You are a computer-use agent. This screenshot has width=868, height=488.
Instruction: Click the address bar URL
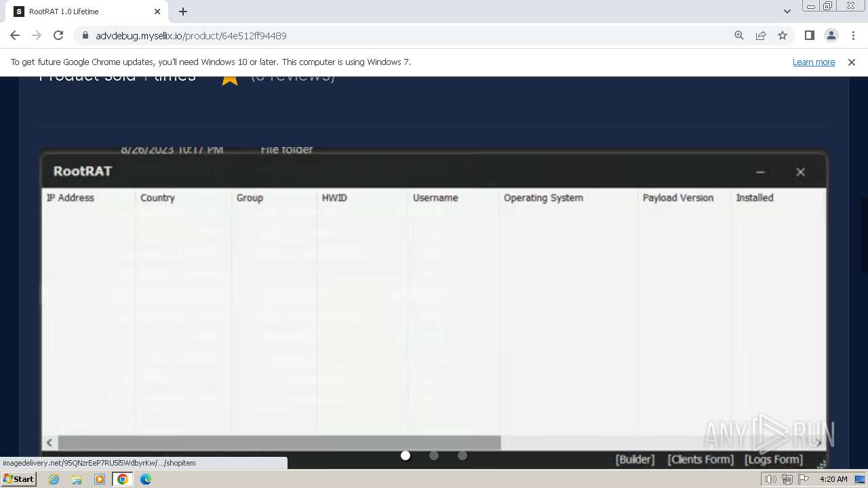(191, 35)
